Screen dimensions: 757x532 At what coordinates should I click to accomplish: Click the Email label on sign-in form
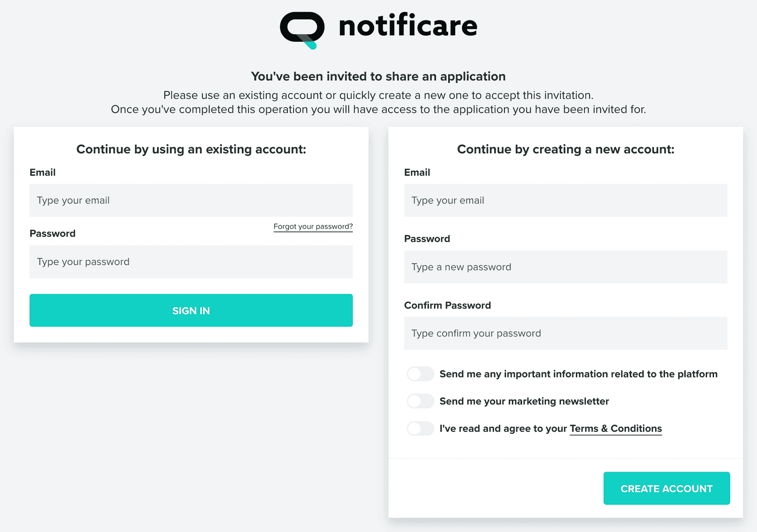point(42,172)
